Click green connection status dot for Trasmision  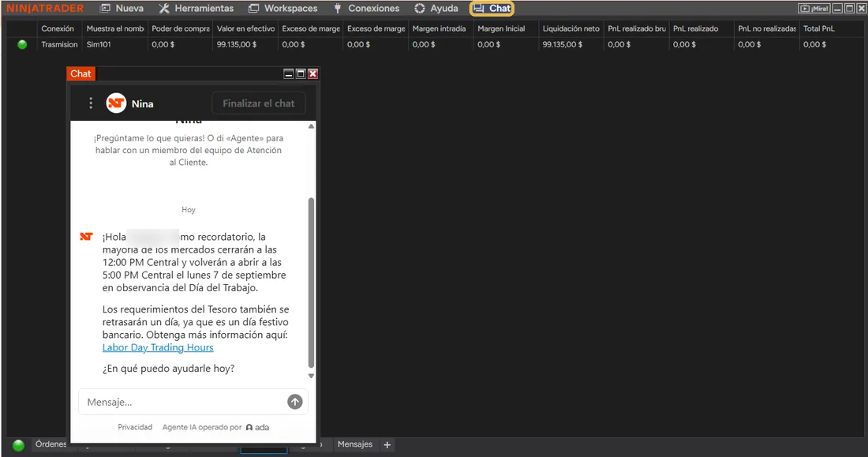(22, 44)
